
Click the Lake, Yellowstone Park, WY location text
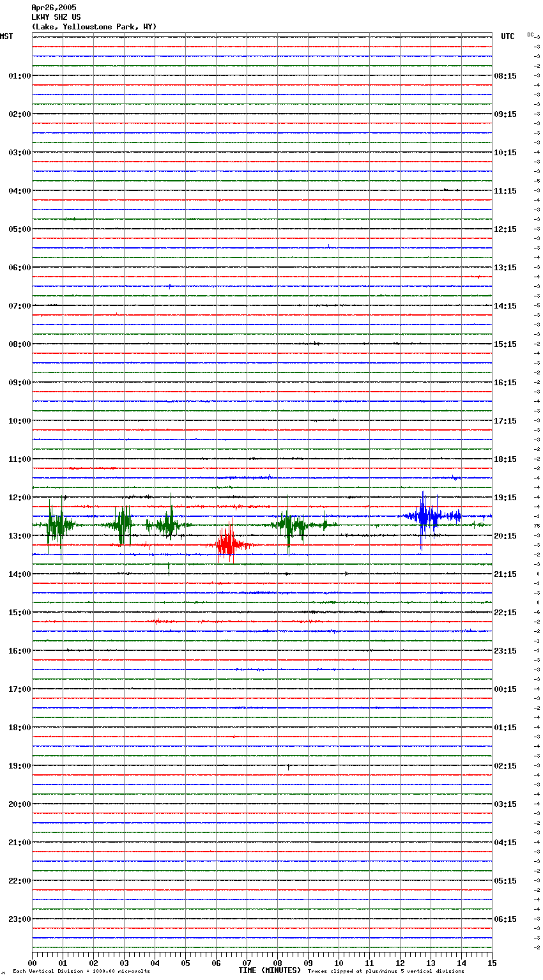[94, 27]
